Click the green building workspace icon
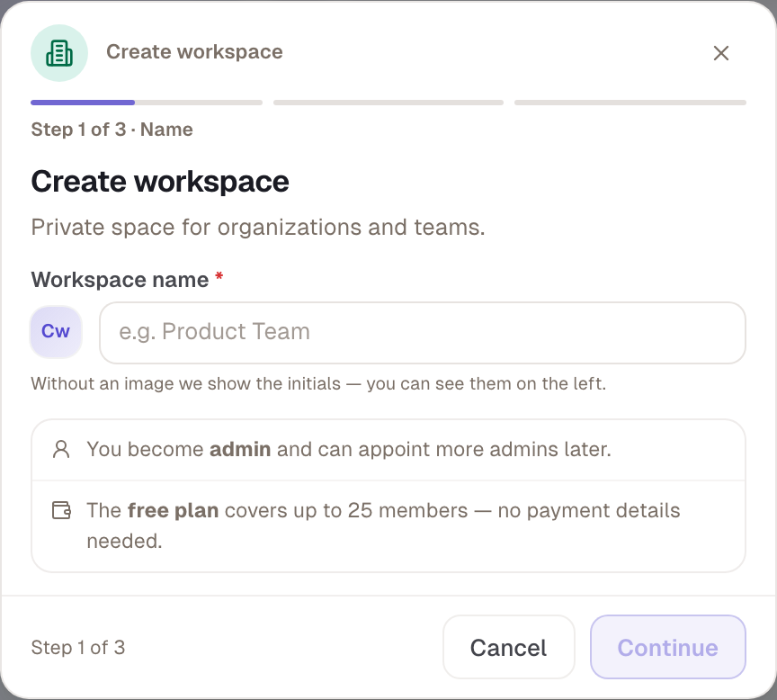This screenshot has width=777, height=700. point(59,53)
